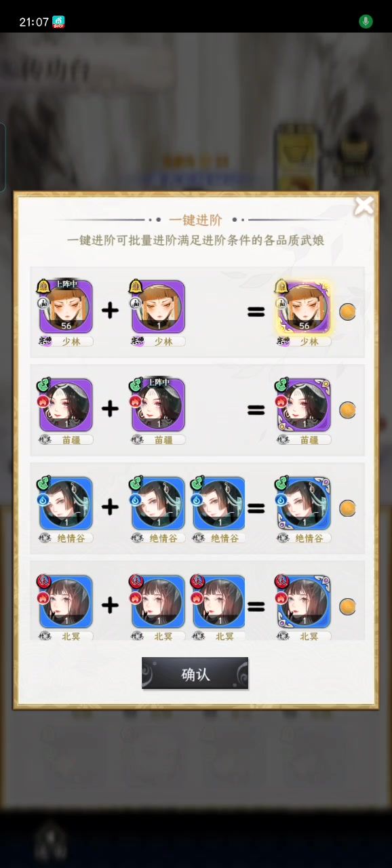
Task: Select the first 苗疆 purple character card
Action: point(65,405)
